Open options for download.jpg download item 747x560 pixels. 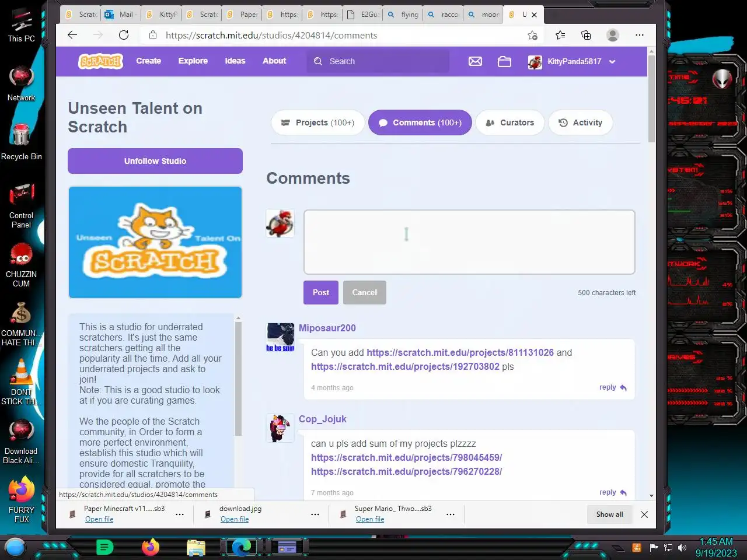click(x=315, y=514)
